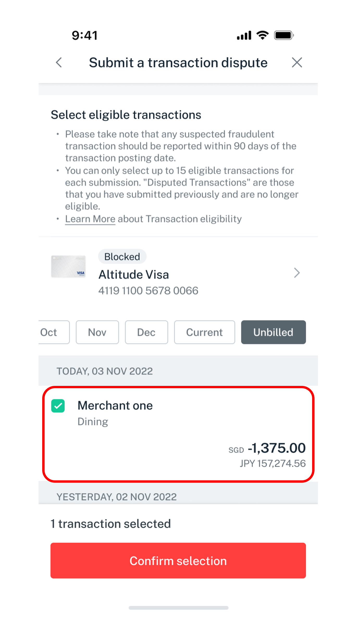Tap the cellular signal icon
The image size is (358, 644).
(x=244, y=35)
